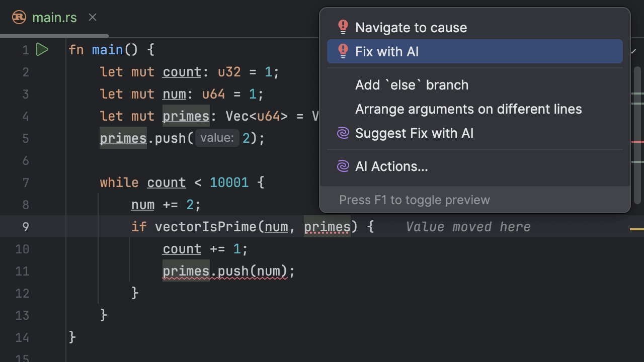This screenshot has width=644, height=362.
Task: Click the Run gutter icon beside fn main
Action: tap(42, 50)
